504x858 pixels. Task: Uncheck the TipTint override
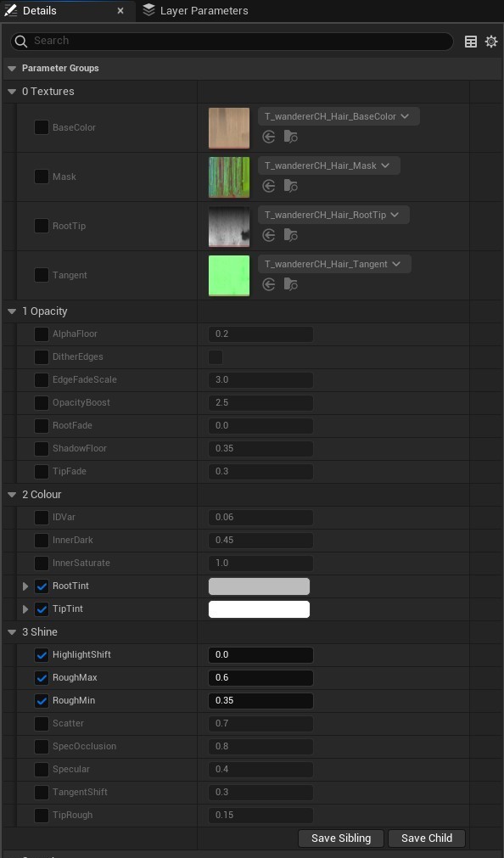(42, 609)
